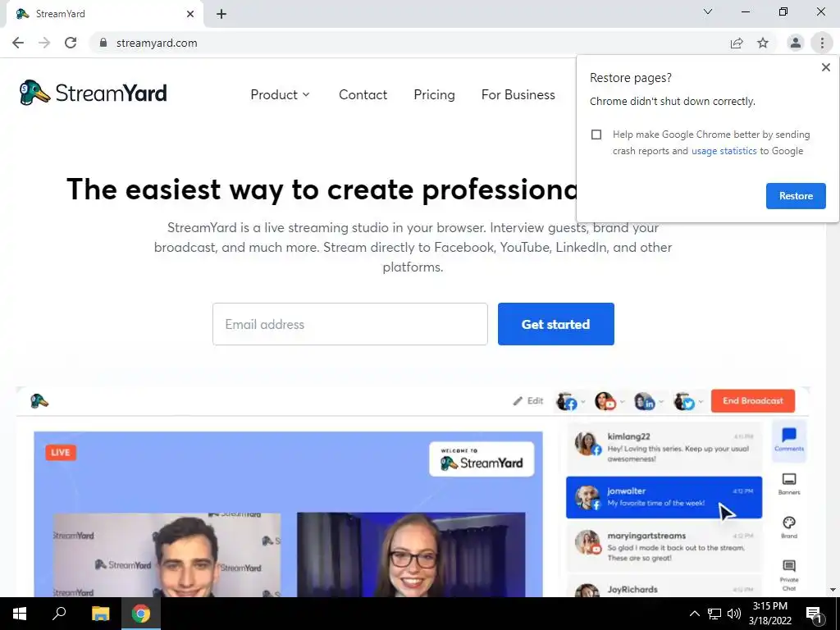Image resolution: width=840 pixels, height=630 pixels.
Task: Dismiss the Restore pages popup
Action: tap(825, 67)
